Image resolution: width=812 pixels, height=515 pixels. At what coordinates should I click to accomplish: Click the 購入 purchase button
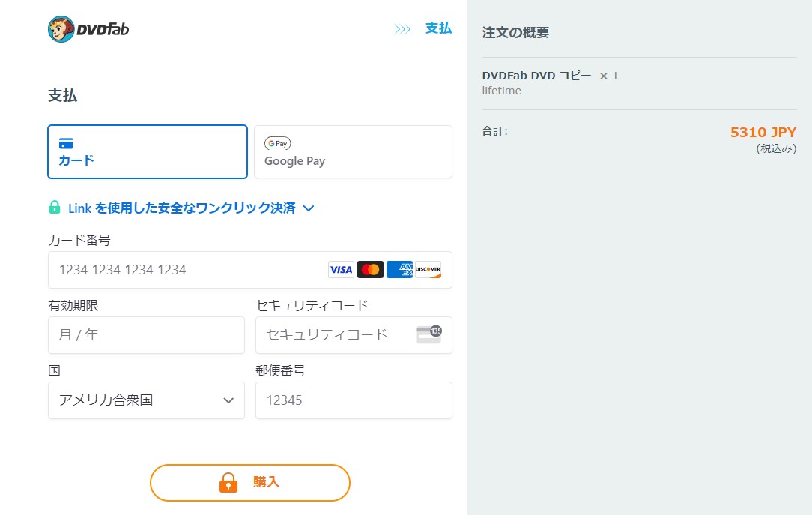pyautogui.click(x=250, y=482)
